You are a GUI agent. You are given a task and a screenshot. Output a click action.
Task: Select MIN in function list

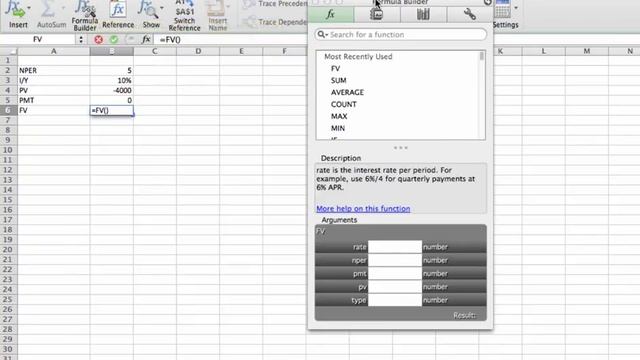pyautogui.click(x=338, y=128)
